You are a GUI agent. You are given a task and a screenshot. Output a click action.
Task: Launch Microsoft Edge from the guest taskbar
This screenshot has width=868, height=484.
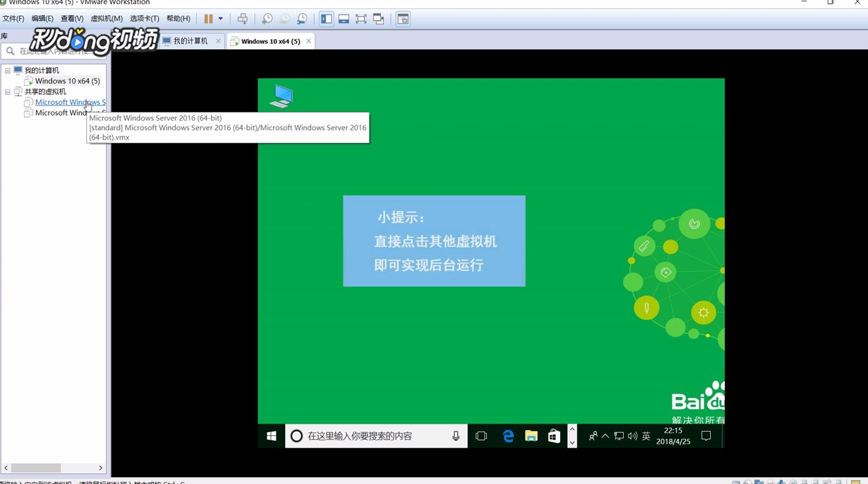(508, 436)
